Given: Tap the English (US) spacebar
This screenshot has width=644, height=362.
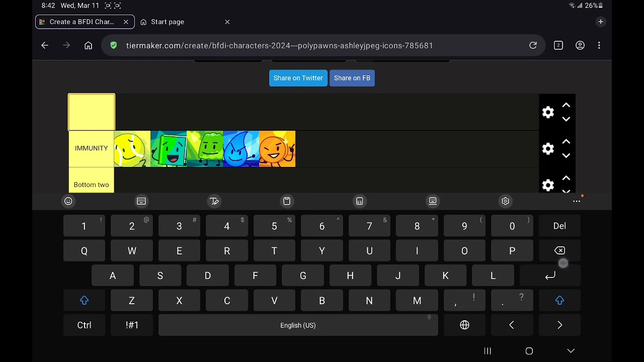Looking at the screenshot, I should [x=298, y=325].
